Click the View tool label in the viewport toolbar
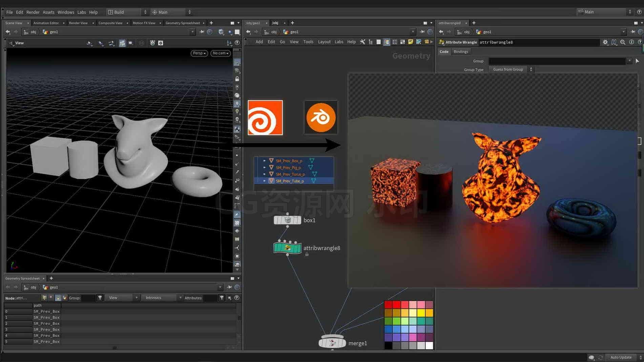 point(19,43)
